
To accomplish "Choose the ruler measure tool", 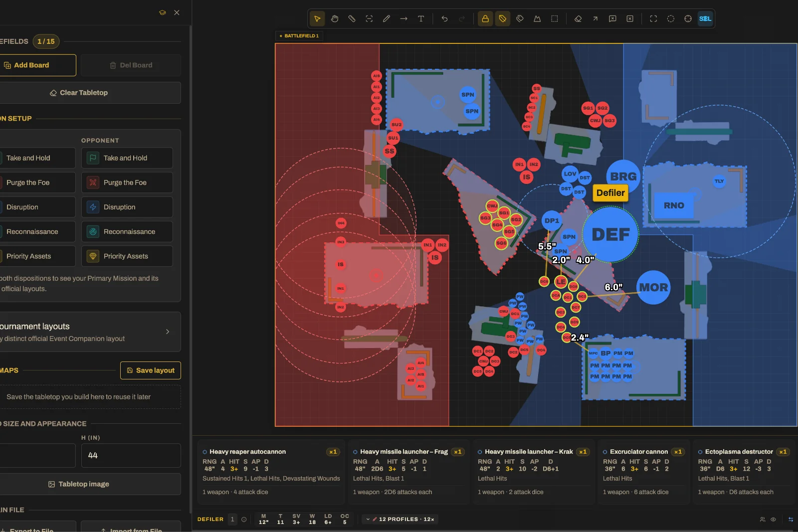I will point(352,19).
